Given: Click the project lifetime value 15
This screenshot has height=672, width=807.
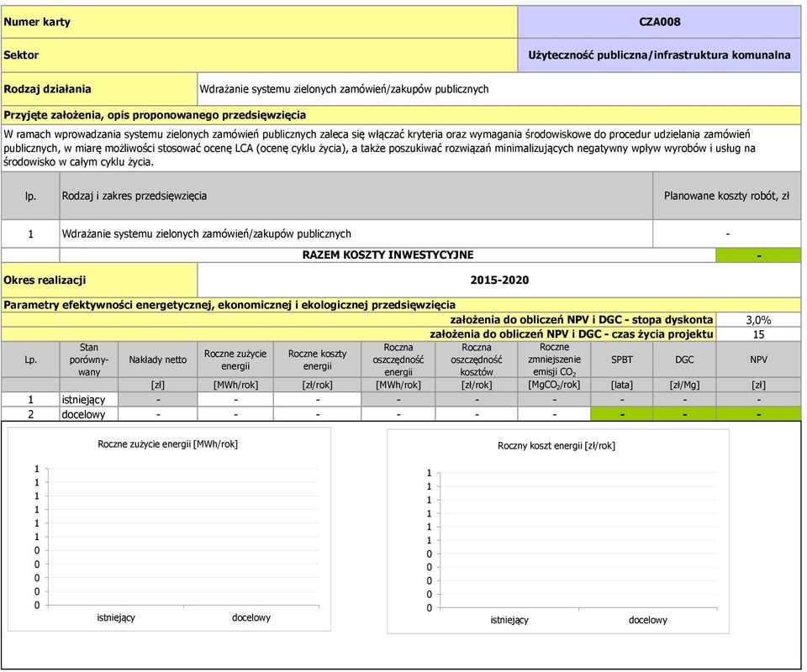Looking at the screenshot, I should pos(758,334).
